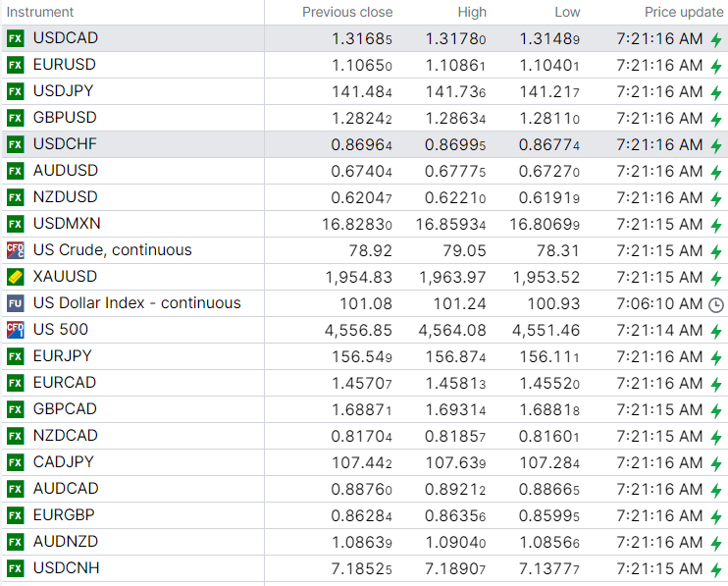The width and height of the screenshot is (728, 586).
Task: Click the clock icon in US Dollar Index row
Action: (715, 304)
